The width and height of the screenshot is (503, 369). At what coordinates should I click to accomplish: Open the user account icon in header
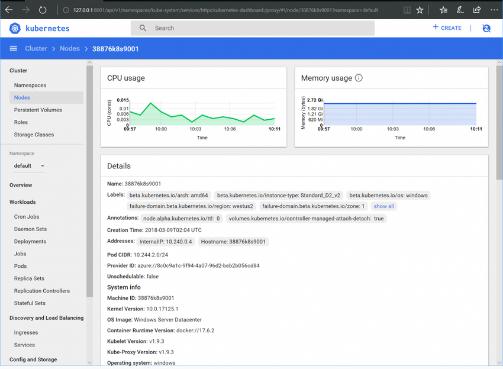(x=487, y=28)
